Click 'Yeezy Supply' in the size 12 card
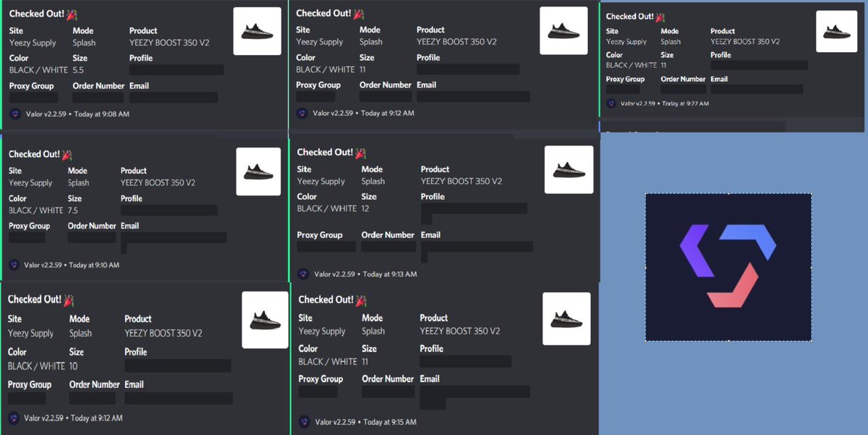 pos(321,182)
